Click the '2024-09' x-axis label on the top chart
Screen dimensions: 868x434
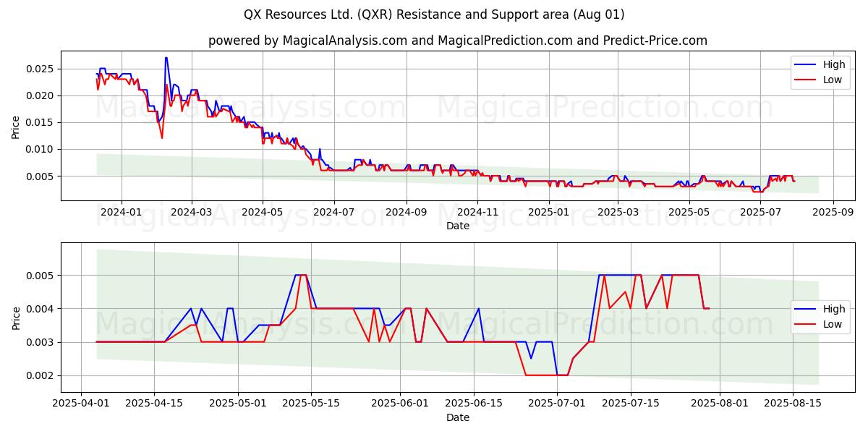[x=406, y=212]
